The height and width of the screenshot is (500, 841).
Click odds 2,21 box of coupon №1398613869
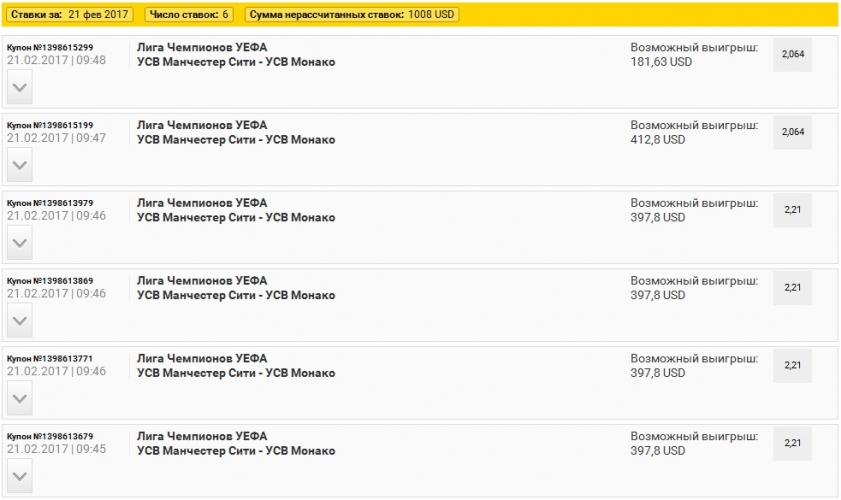coord(792,288)
